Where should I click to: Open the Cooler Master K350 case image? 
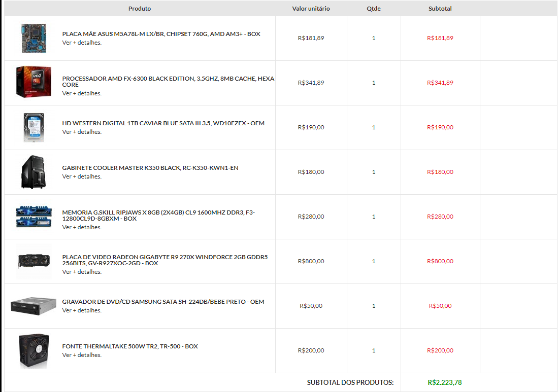click(34, 171)
